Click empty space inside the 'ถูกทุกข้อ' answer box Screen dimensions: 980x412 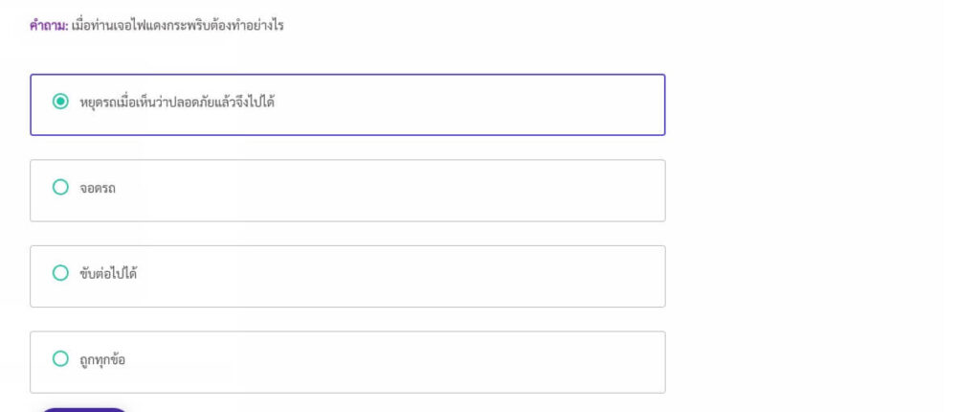[x=383, y=362]
